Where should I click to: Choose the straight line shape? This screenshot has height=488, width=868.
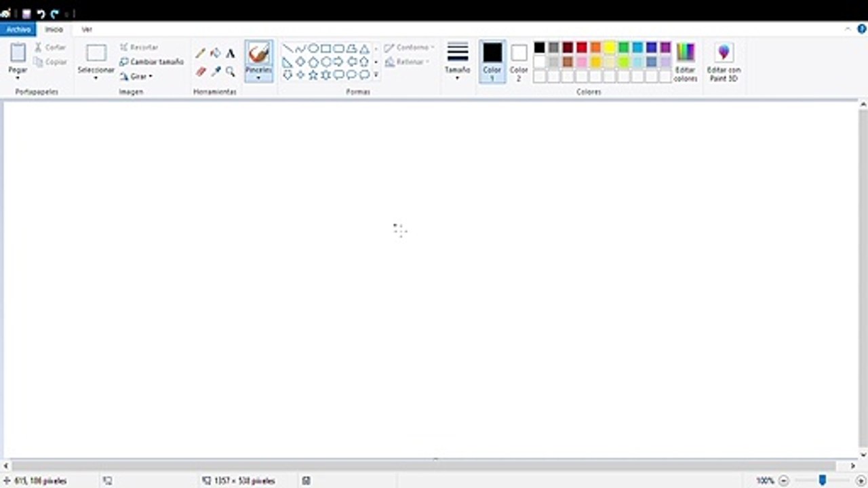click(x=288, y=49)
